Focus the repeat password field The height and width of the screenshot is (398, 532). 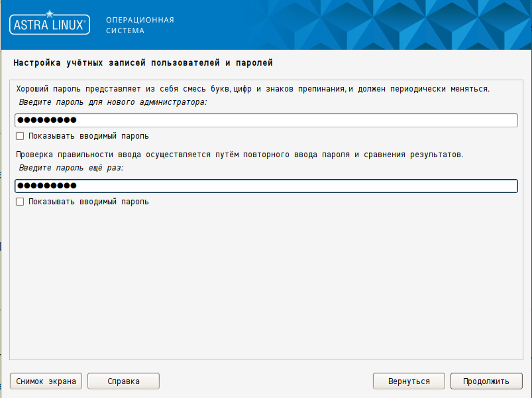coord(266,186)
